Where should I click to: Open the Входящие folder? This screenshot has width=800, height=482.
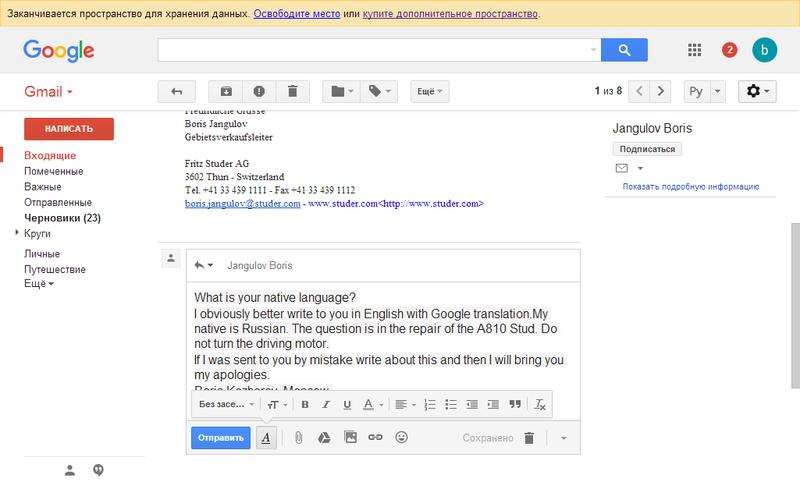(x=50, y=156)
